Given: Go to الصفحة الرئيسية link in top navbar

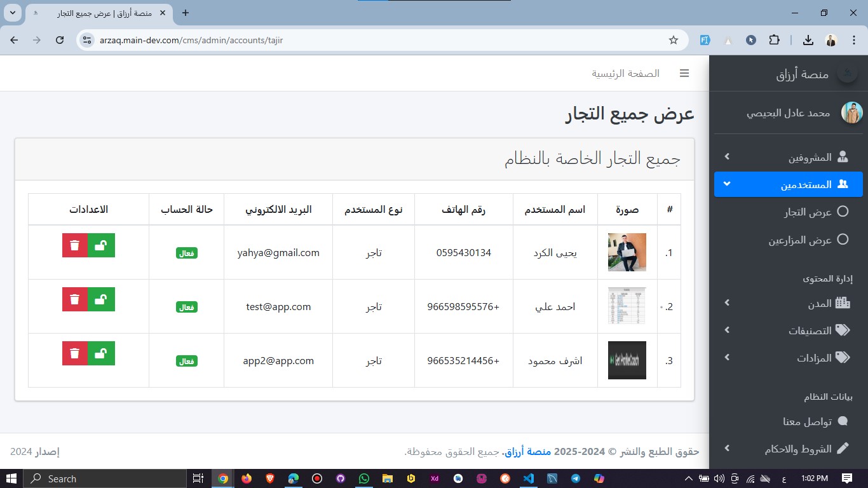Looking at the screenshot, I should click(x=625, y=74).
